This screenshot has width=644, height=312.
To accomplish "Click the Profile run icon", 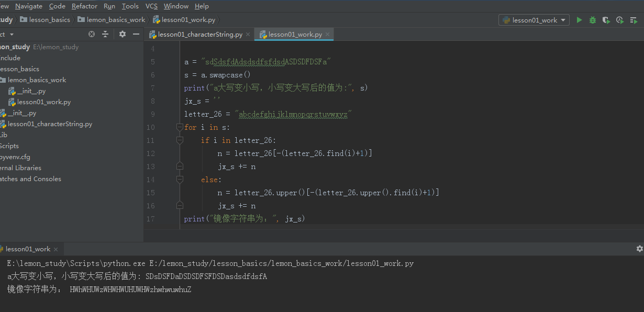I will [620, 20].
